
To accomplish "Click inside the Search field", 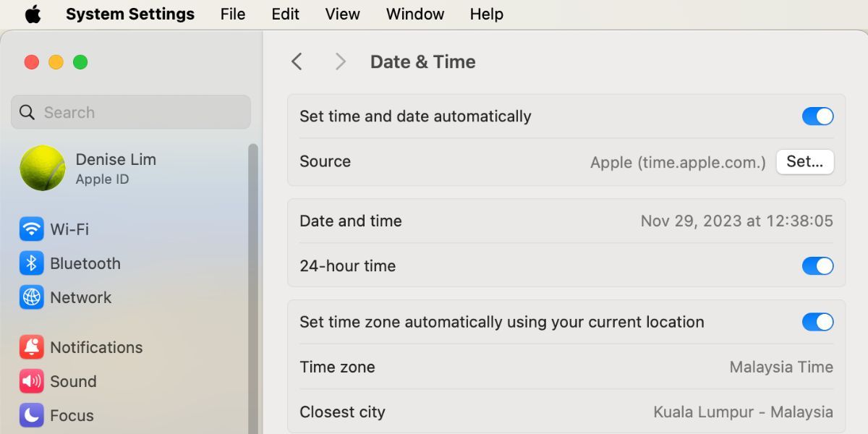I will point(130,112).
